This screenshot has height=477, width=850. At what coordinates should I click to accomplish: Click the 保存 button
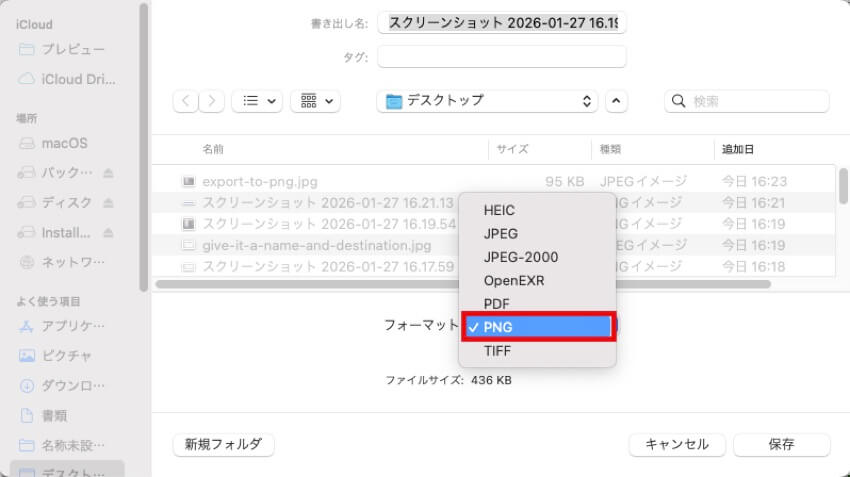(x=781, y=444)
